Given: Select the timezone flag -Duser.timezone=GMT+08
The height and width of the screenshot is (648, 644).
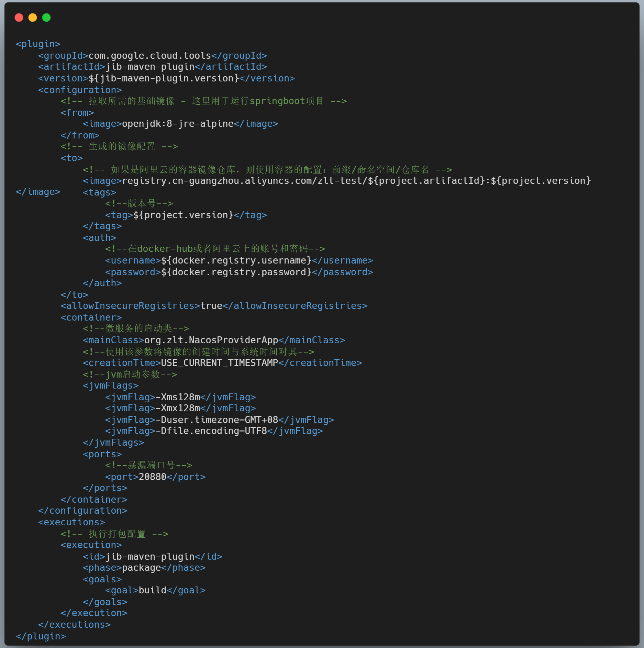Looking at the screenshot, I should tap(218, 420).
